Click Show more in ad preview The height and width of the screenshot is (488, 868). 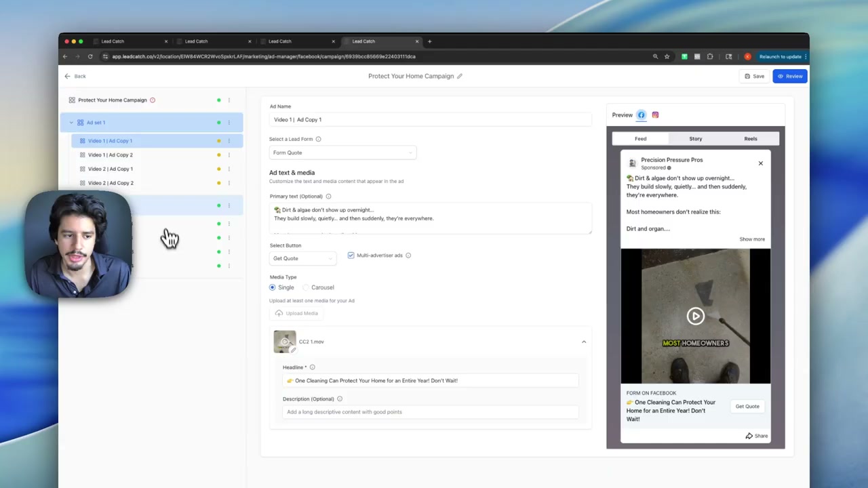tap(752, 239)
